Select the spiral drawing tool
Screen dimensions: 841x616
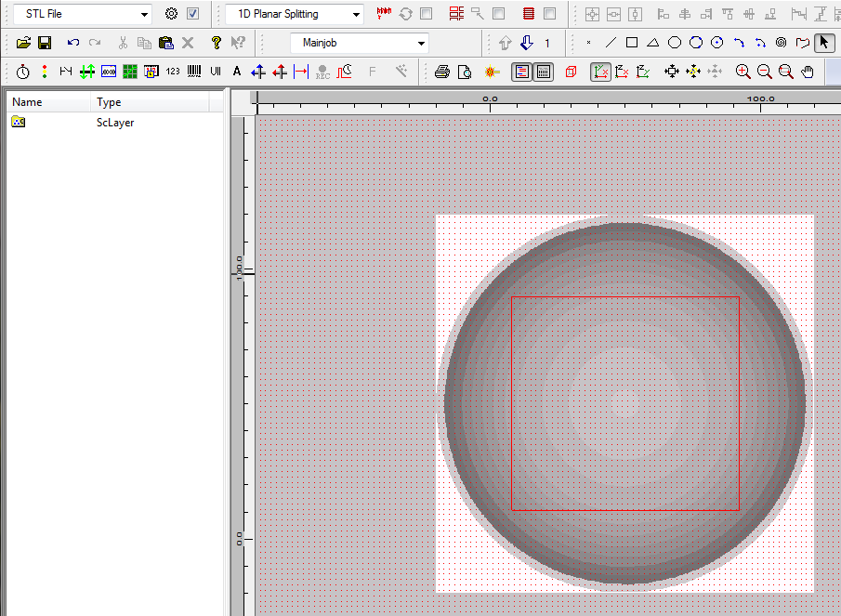781,43
